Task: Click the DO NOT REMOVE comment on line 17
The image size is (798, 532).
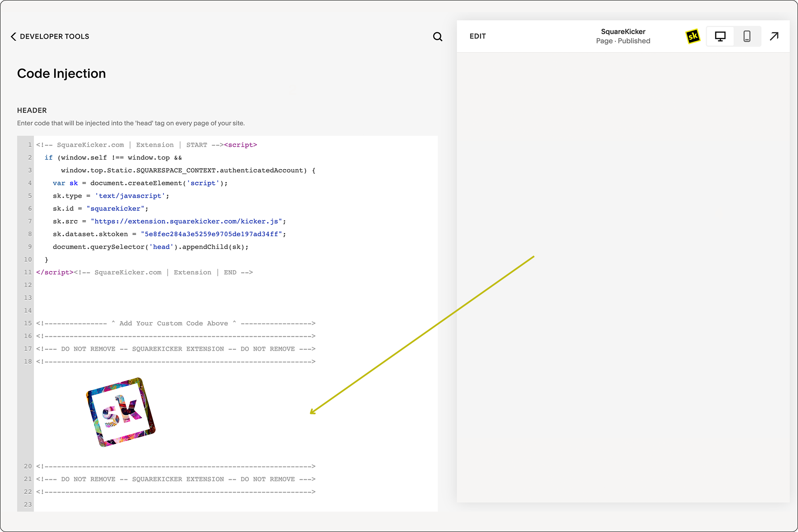Action: coord(175,349)
